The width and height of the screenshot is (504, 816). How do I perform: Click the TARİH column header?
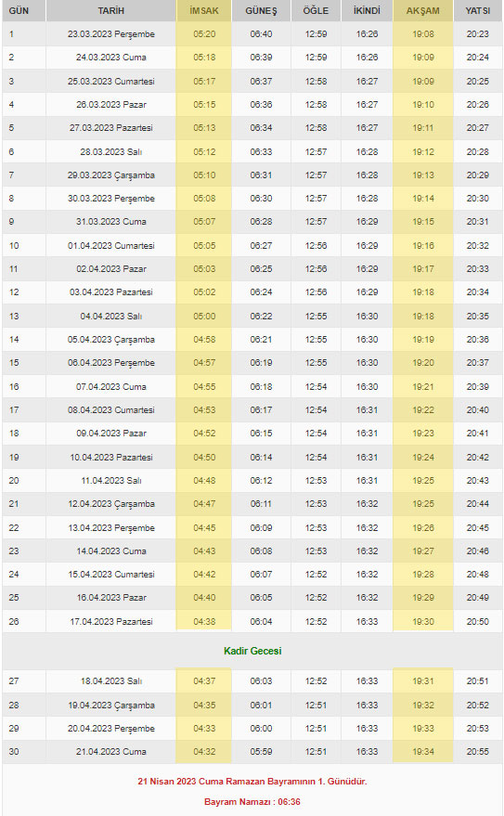110,10
